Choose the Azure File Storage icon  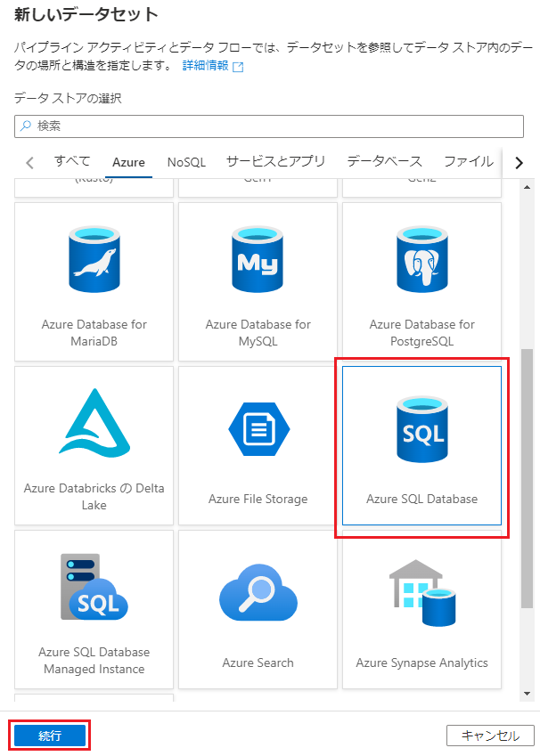coord(258,429)
